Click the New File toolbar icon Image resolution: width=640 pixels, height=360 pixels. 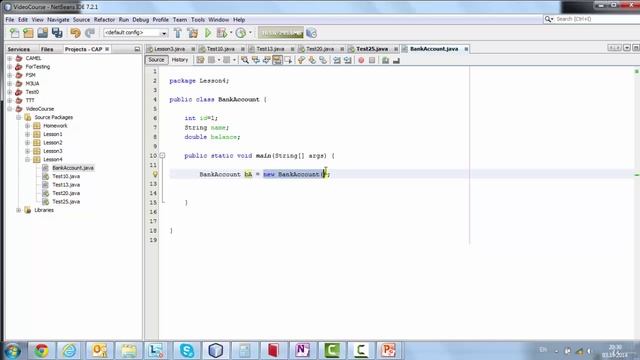click(x=14, y=33)
